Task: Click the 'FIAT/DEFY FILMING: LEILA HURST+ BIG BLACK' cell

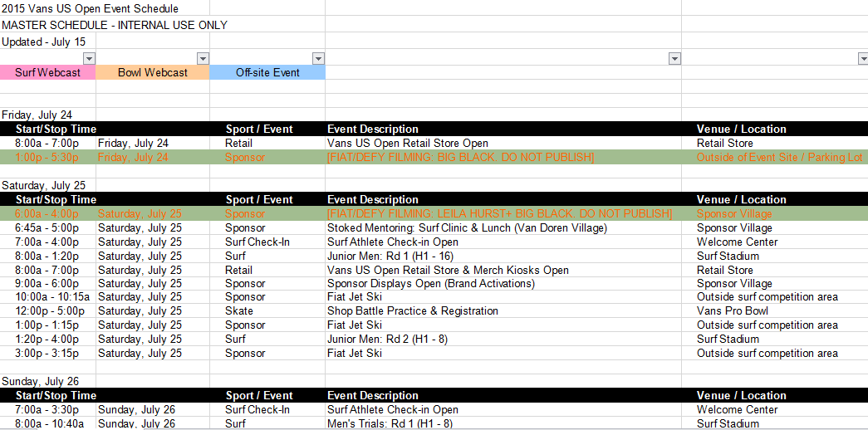Action: (499, 213)
